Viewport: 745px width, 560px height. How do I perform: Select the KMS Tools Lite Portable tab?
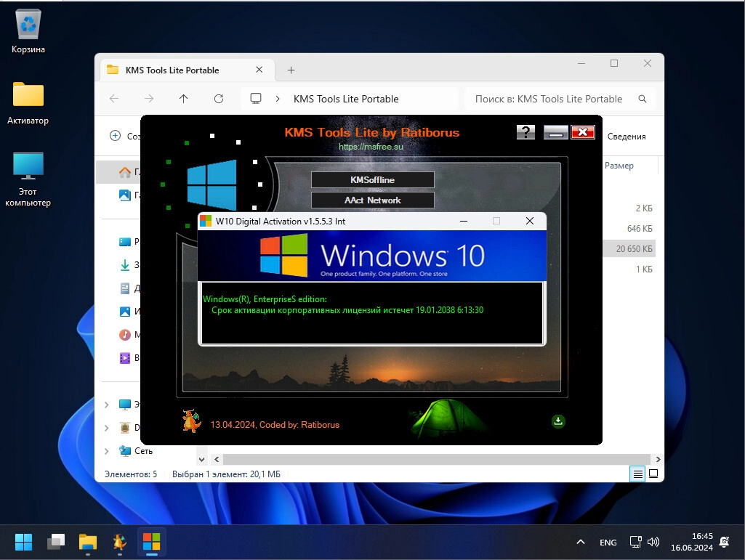pyautogui.click(x=172, y=70)
